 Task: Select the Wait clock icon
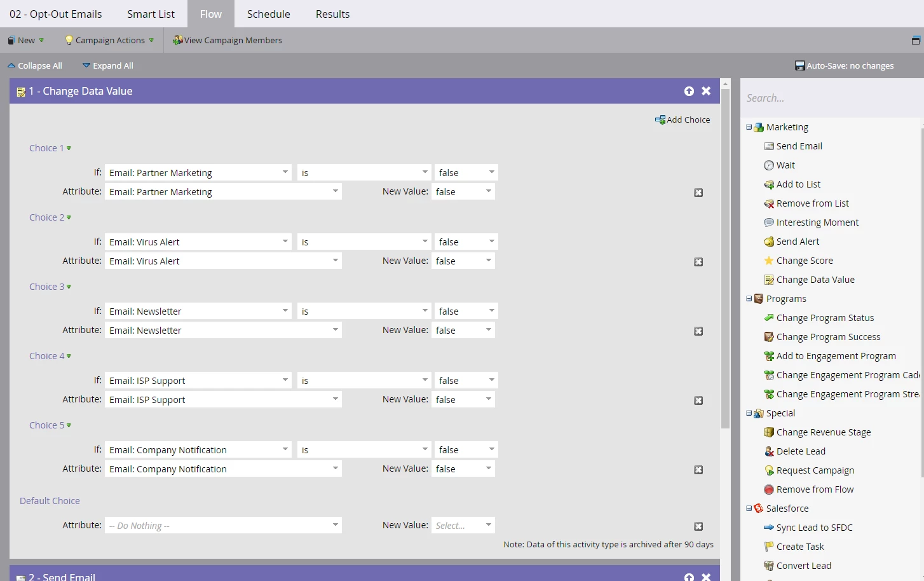[768, 165]
